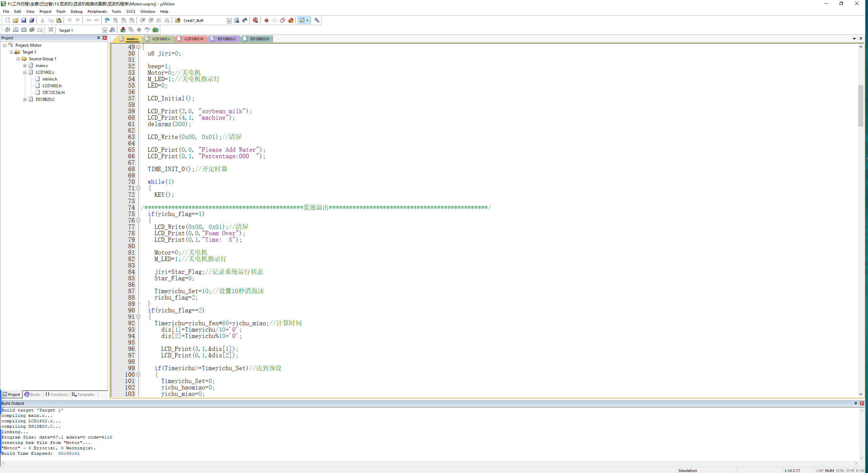
Task: Open Options for Target dialog
Action: (x=113, y=30)
